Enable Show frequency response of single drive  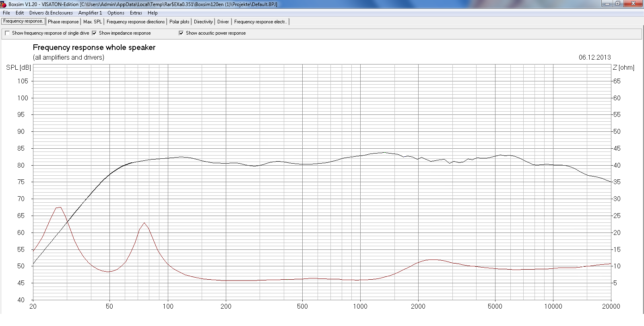7,33
